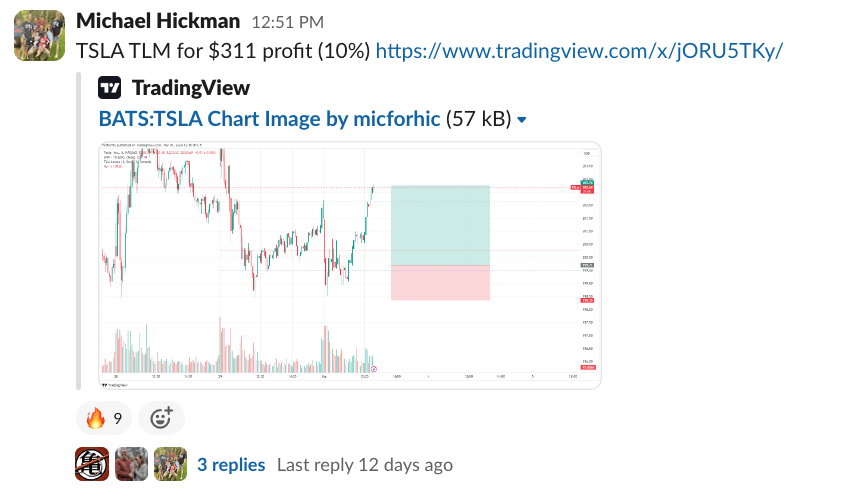Image resolution: width=860 pixels, height=494 pixels.
Task: Click the red stop-loss zone in the chart
Action: coord(440,282)
